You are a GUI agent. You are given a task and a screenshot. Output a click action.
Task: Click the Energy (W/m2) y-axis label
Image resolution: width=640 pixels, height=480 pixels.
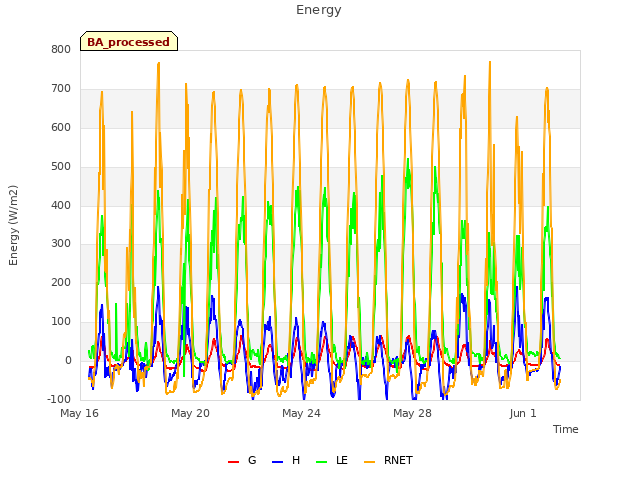click(x=13, y=225)
